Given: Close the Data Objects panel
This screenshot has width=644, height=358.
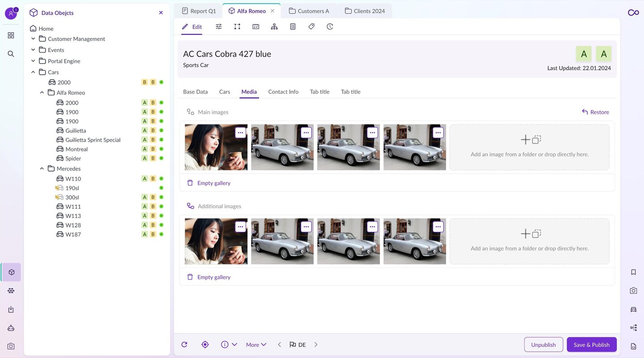Looking at the screenshot, I should (161, 13).
